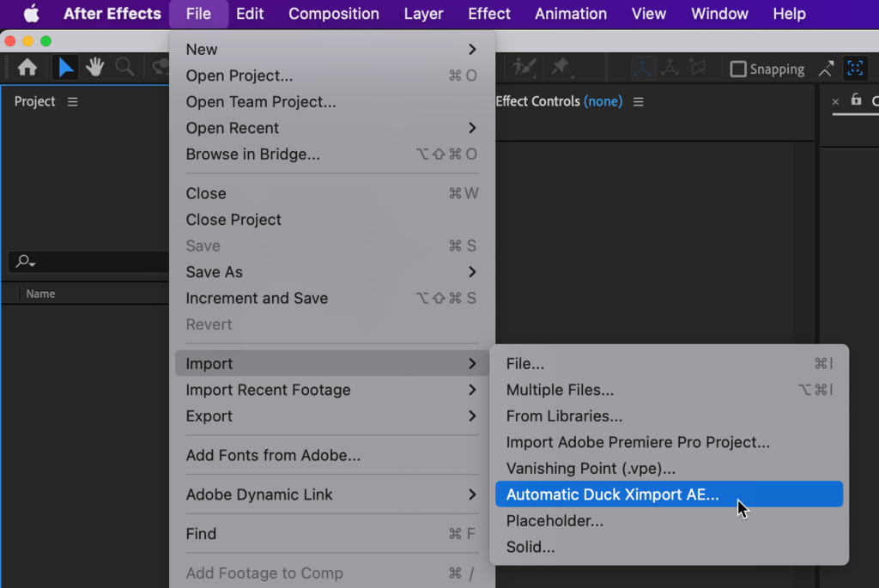The width and height of the screenshot is (879, 588).
Task: Click the green fullscreen window button
Action: [x=45, y=40]
